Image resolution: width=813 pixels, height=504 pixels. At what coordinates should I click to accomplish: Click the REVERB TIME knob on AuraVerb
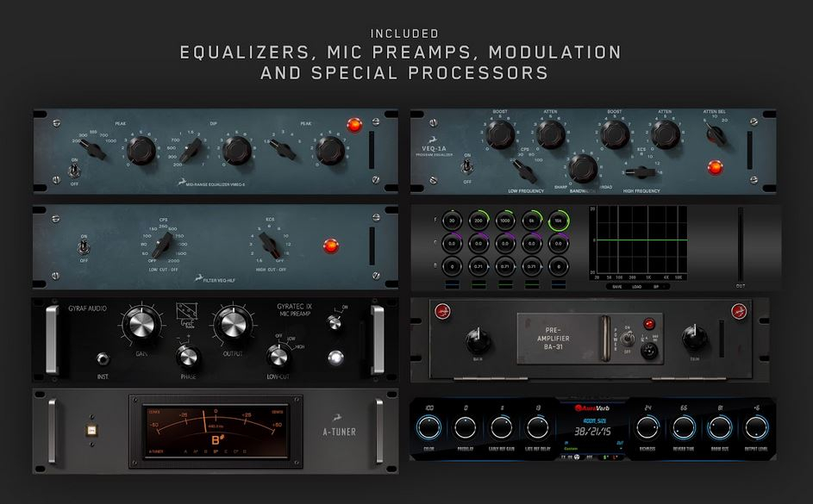(684, 428)
